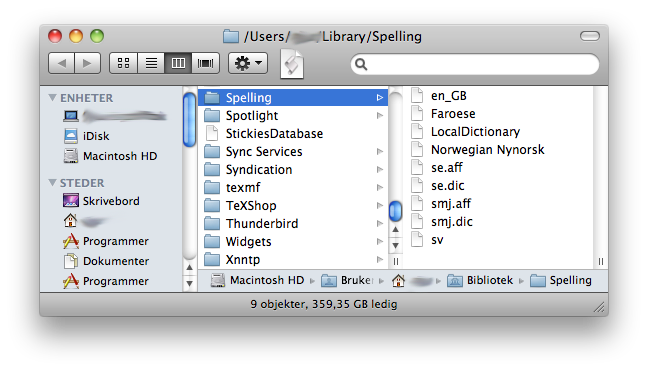Click the home icon in path bar
Screen dimensions: 648x371
pyautogui.click(x=398, y=281)
